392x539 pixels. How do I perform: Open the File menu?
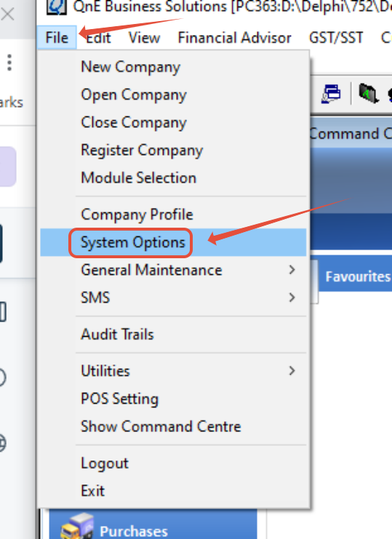click(57, 38)
